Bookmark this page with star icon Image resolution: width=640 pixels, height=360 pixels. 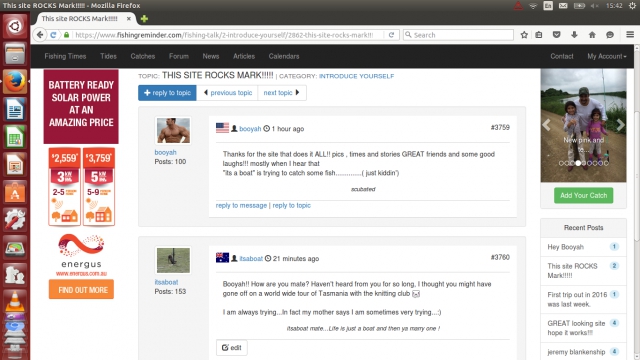524,35
